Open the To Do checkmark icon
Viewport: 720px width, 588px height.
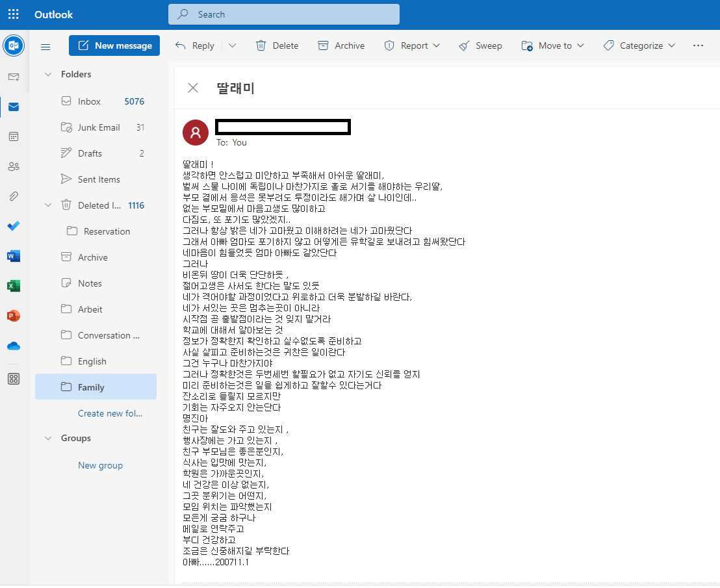coord(14,226)
